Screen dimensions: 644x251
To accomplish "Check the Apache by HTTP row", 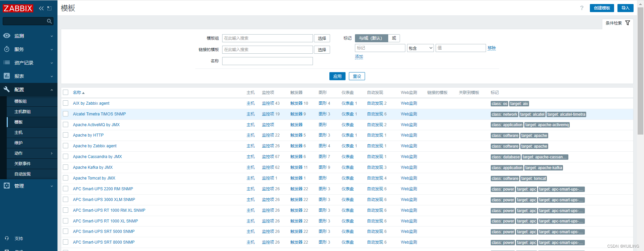I will coord(66,135).
